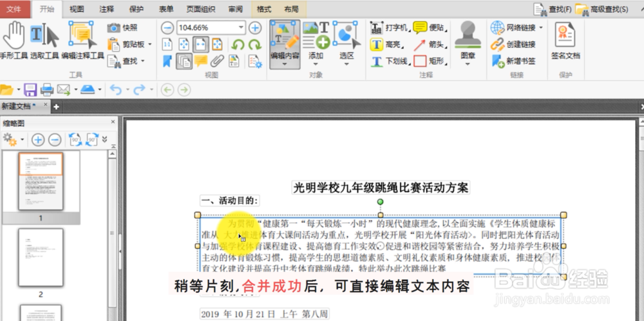Switch to the 注释 tab
This screenshot has height=321, width=644.
coord(106,9)
